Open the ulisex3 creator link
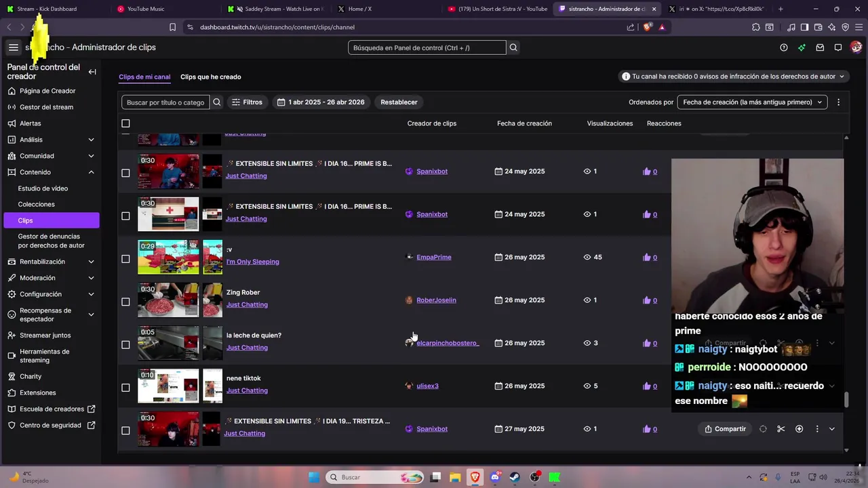 (x=427, y=386)
